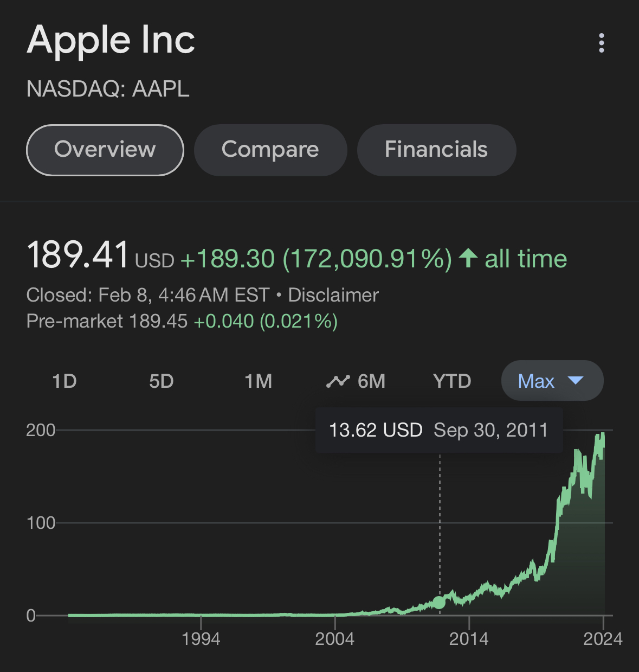Select the 1D time range
The image size is (639, 672).
tap(64, 381)
